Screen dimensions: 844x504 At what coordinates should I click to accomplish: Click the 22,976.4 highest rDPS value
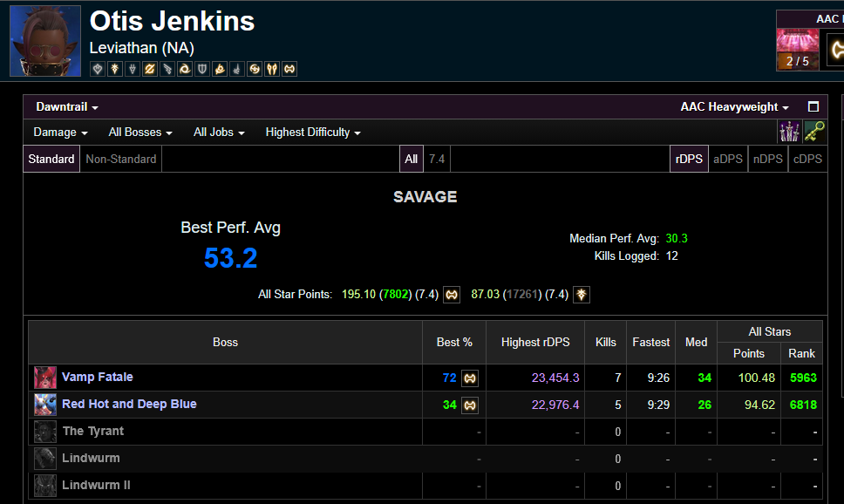(555, 405)
